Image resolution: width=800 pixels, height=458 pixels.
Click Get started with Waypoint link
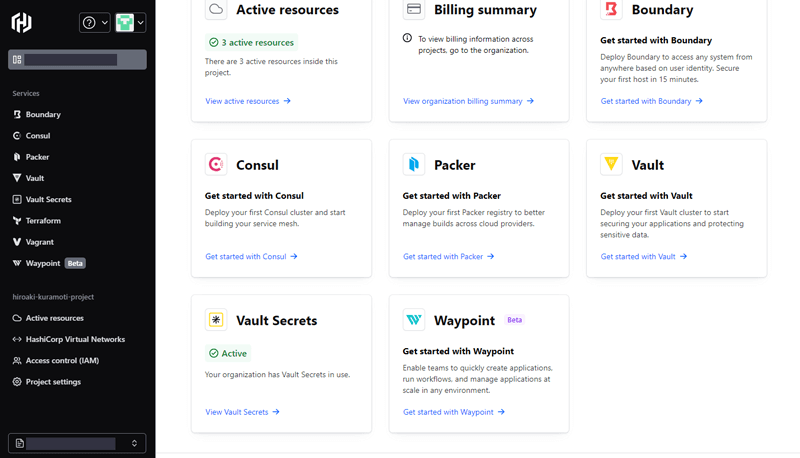coord(454,412)
